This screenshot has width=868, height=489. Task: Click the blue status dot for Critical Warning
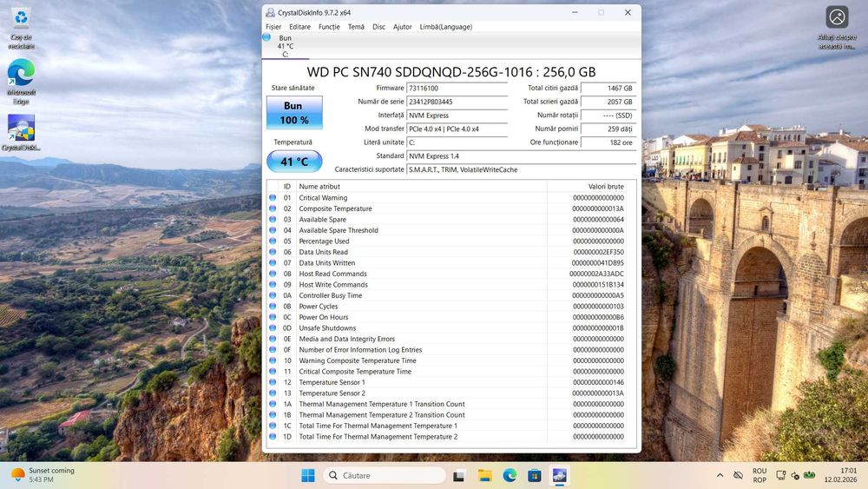tap(273, 198)
